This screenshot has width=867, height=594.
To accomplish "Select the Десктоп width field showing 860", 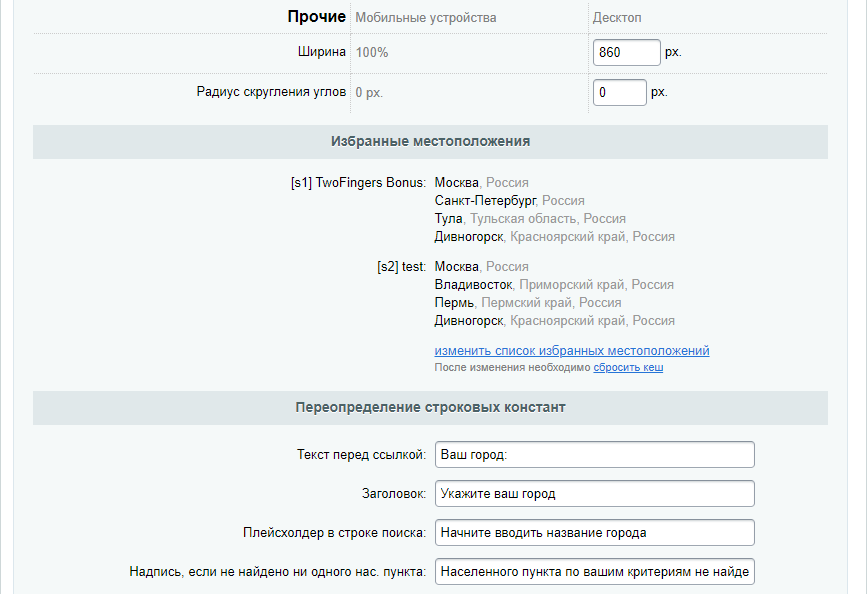I will click(x=627, y=52).
